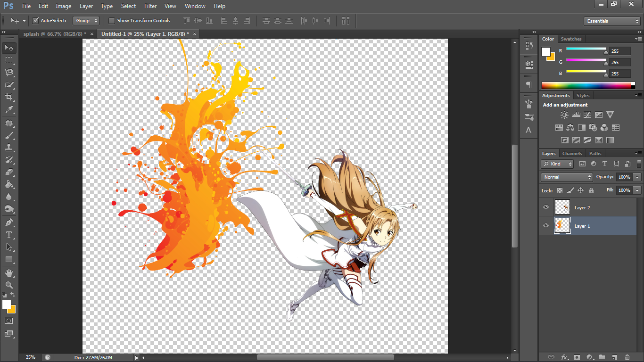Select the Crop tool
This screenshot has height=362, width=644.
tap(8, 97)
